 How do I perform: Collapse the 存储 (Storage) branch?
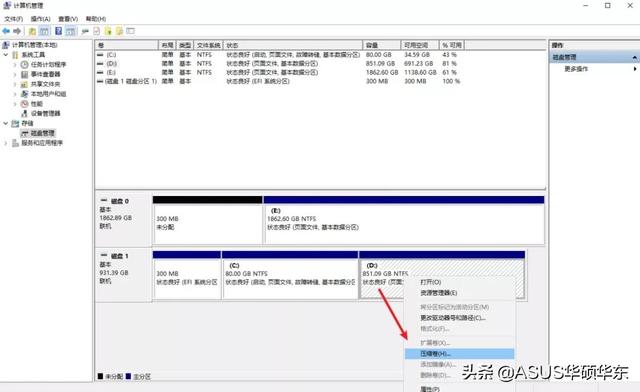pyautogui.click(x=6, y=123)
